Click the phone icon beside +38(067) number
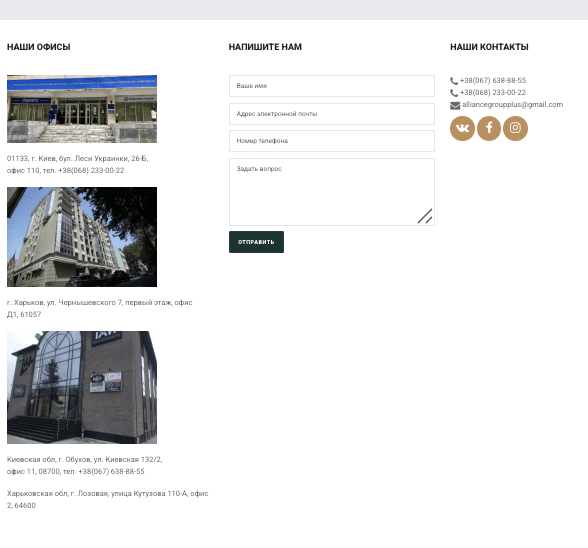The width and height of the screenshot is (588, 548). 454,81
